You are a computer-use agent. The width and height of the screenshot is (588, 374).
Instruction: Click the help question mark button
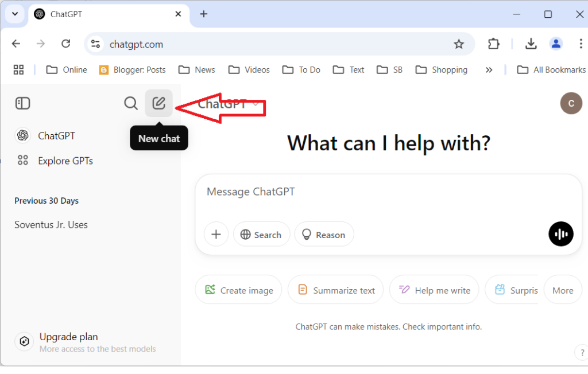click(581, 352)
